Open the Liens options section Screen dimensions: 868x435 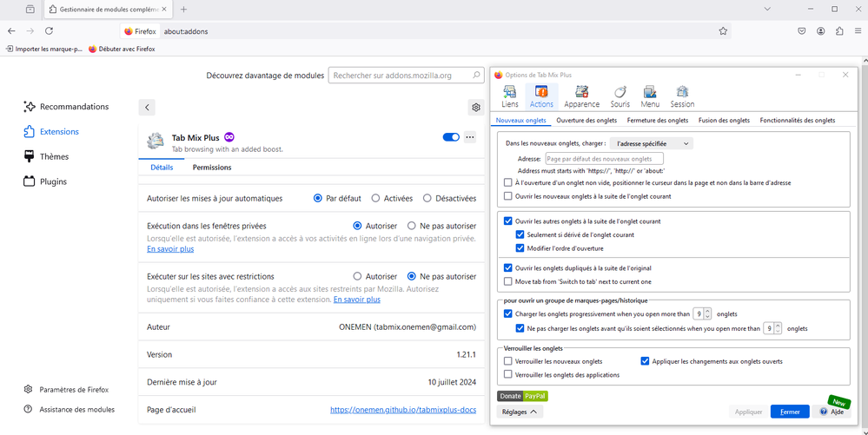pos(510,96)
